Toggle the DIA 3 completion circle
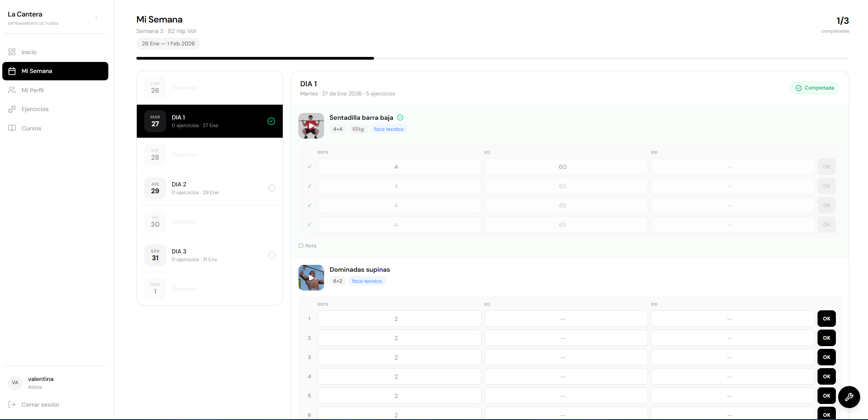The height and width of the screenshot is (420, 868). point(272,255)
